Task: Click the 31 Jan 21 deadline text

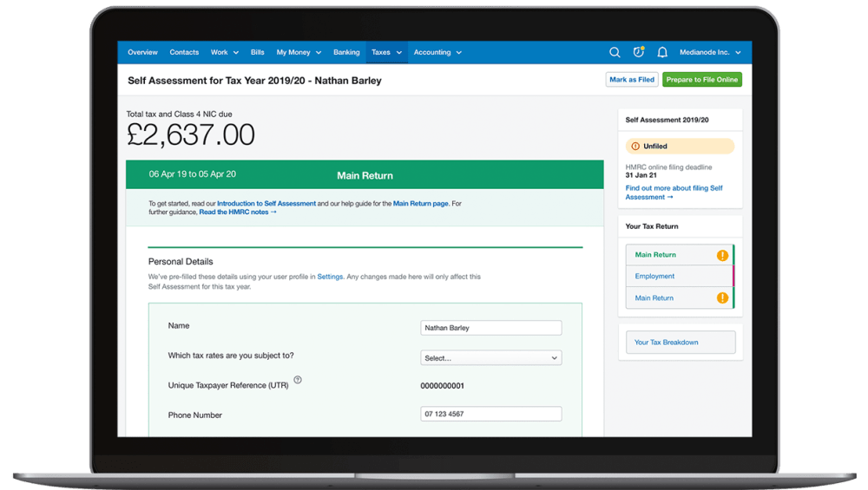Action: tap(641, 175)
